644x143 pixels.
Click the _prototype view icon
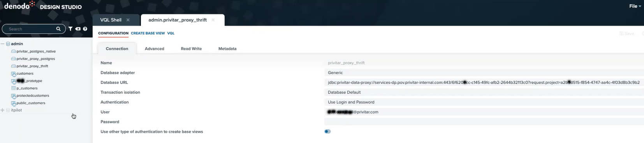pyautogui.click(x=13, y=81)
